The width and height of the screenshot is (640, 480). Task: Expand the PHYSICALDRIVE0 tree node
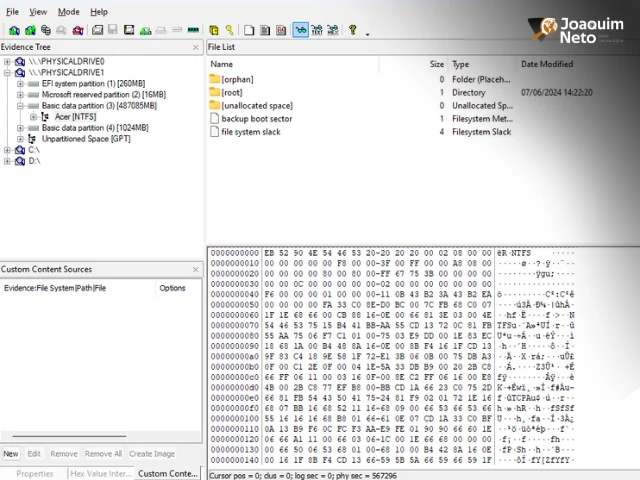click(x=7, y=62)
